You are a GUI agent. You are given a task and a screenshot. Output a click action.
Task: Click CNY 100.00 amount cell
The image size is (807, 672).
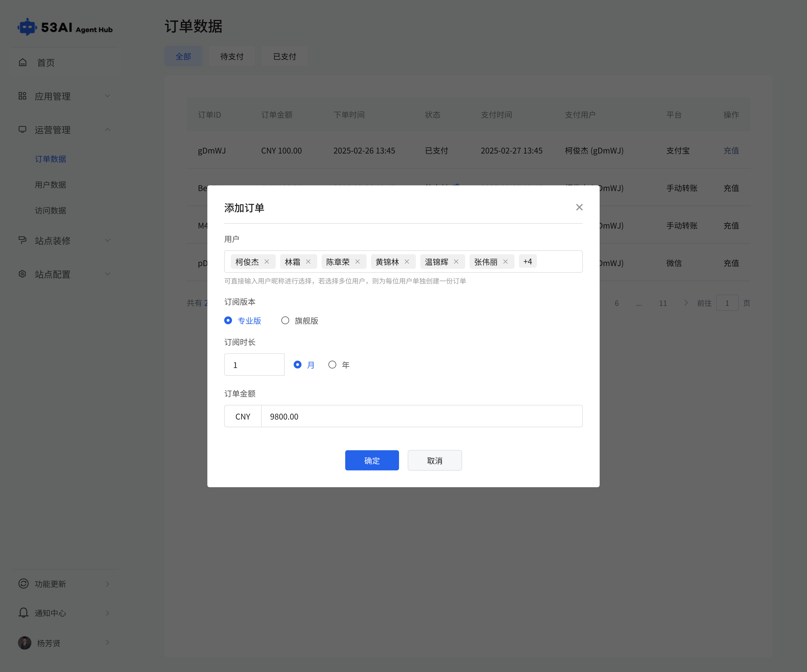(x=281, y=150)
